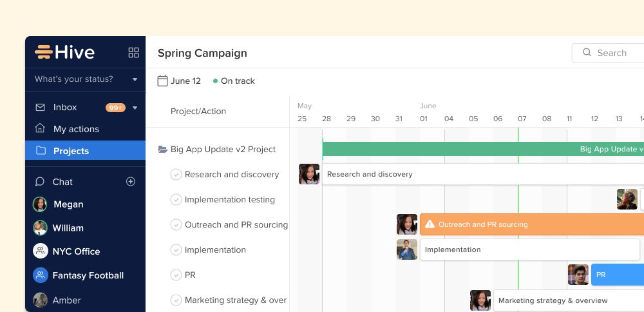644x312 pixels.
Task: Click the warning icon on Outreach bar
Action: coord(430,224)
